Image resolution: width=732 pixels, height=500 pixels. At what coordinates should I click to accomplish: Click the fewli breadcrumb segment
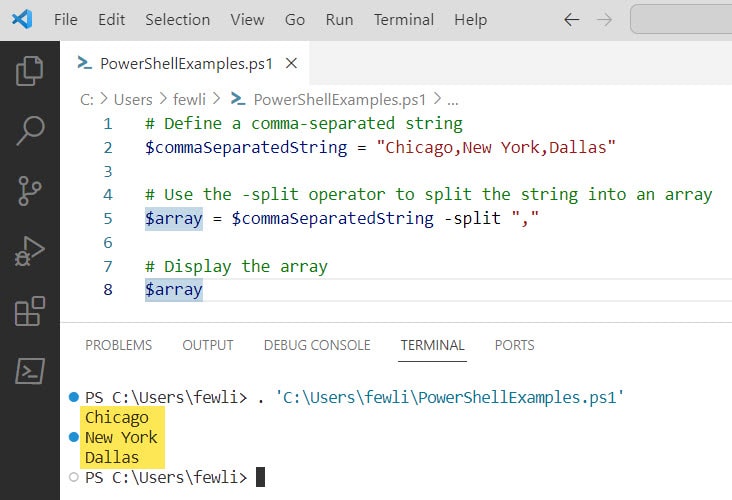[x=189, y=99]
